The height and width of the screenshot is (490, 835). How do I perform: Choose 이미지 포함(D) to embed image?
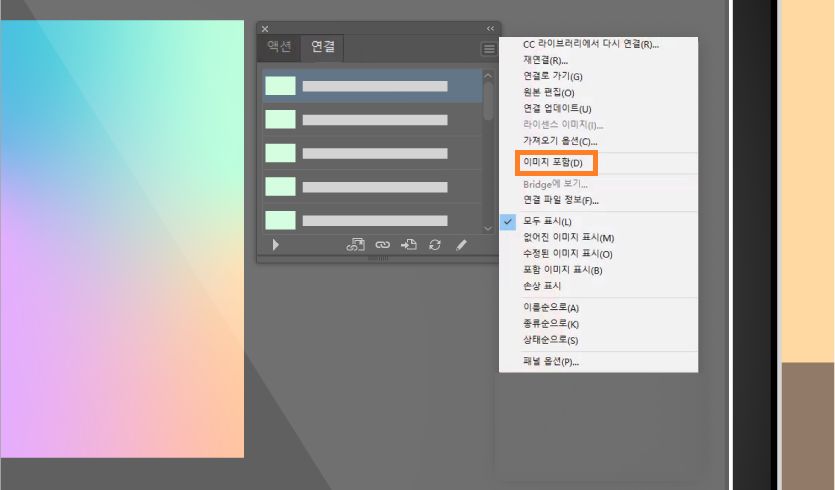tap(553, 162)
